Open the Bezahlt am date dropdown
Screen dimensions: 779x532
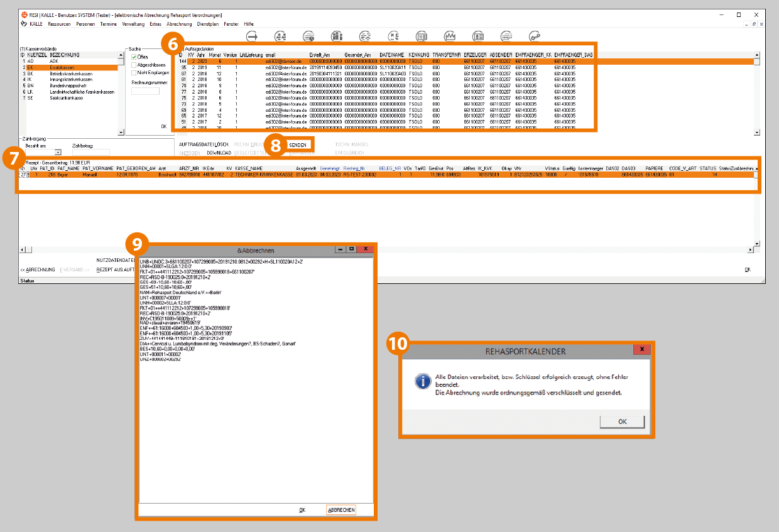point(58,152)
